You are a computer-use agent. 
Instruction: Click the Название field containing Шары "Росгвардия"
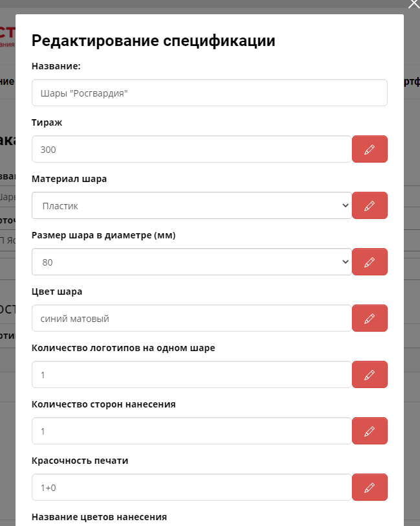pos(209,93)
